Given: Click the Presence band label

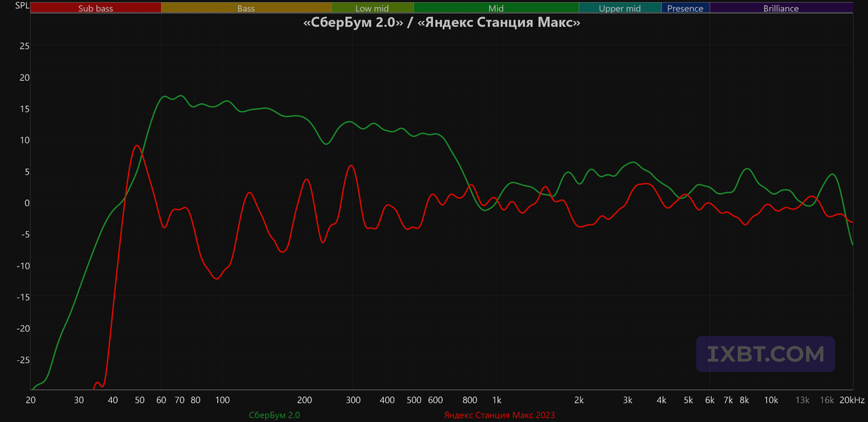Looking at the screenshot, I should click(685, 8).
